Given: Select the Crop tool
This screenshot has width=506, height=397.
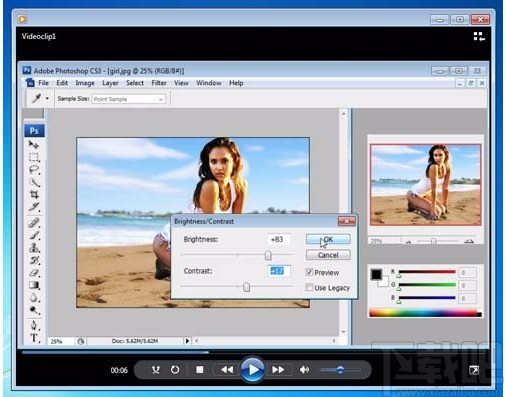Looking at the screenshot, I should [34, 194].
